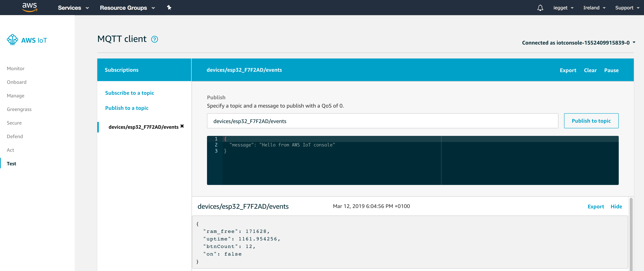
Task: Select Greengrass in the sidebar
Action: click(19, 109)
